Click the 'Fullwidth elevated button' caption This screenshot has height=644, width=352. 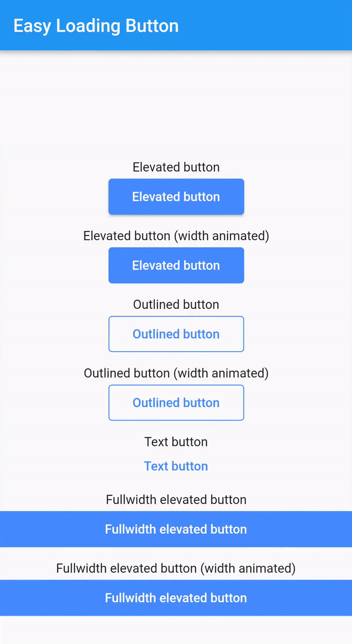click(176, 499)
